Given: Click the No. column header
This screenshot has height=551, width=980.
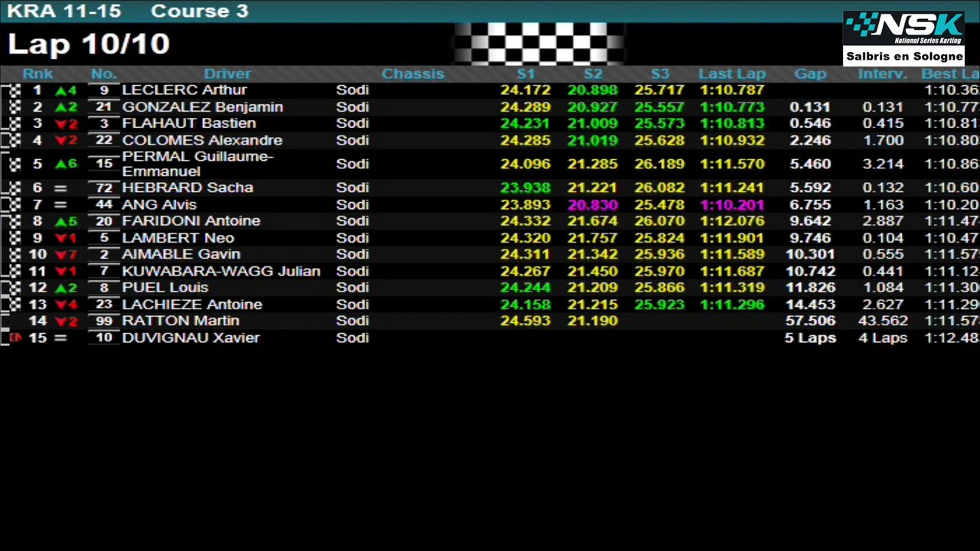Looking at the screenshot, I should [x=103, y=74].
